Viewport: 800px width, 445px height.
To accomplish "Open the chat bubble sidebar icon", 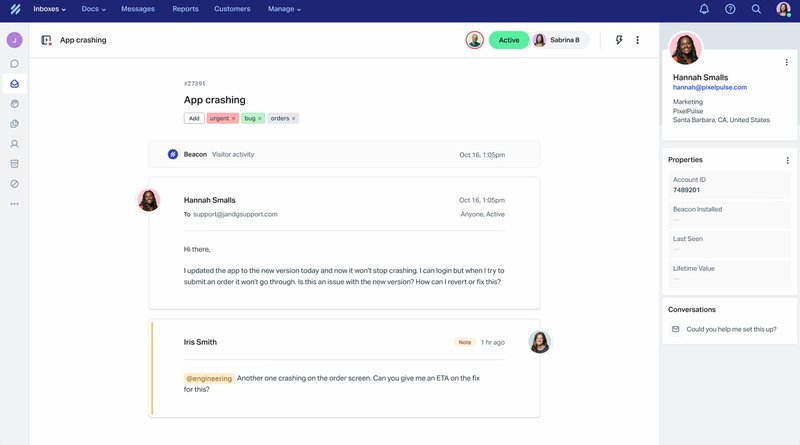I will pos(14,64).
